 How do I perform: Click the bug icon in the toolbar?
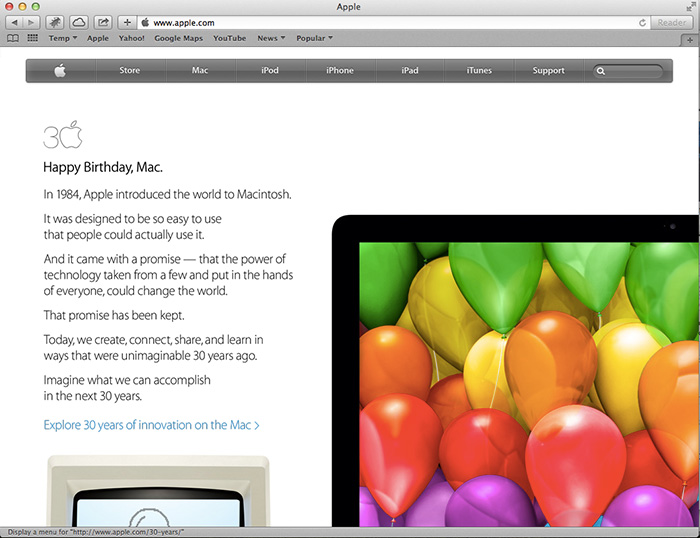(54, 22)
